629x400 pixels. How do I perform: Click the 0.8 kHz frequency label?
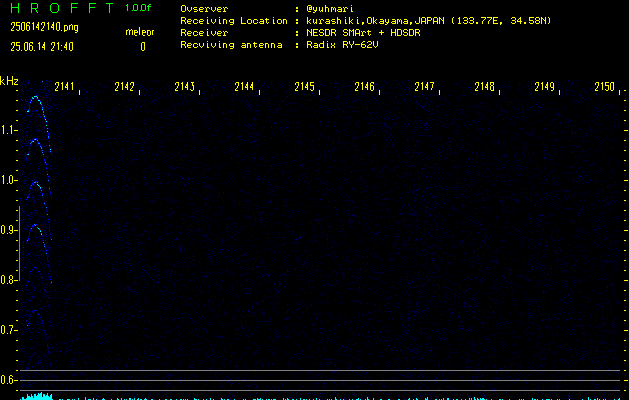pos(7,280)
